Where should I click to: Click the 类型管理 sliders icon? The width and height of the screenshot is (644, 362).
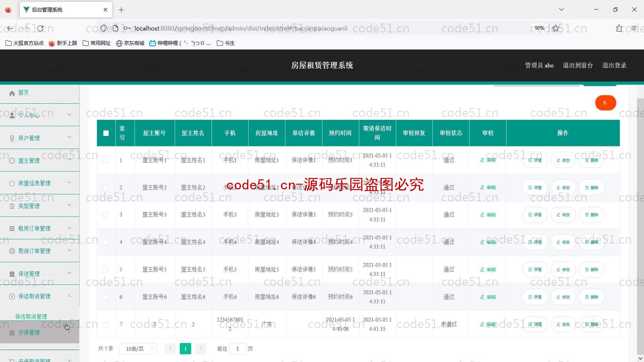coord(12,206)
